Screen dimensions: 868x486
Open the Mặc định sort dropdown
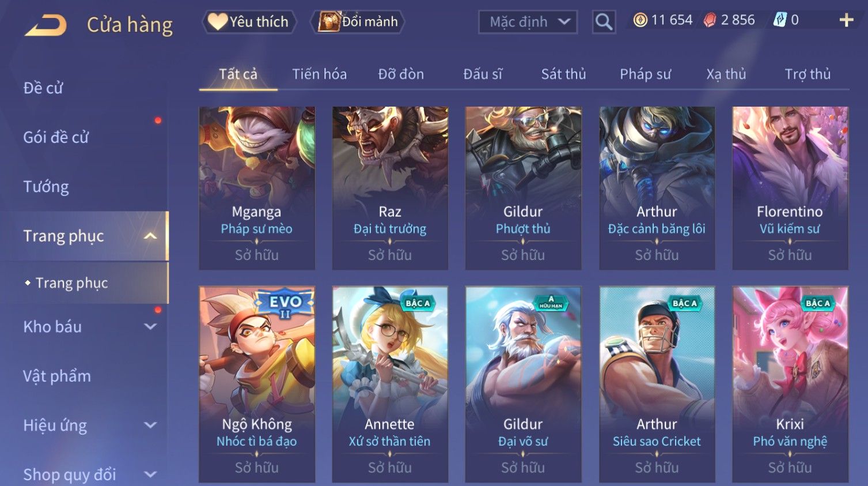528,22
